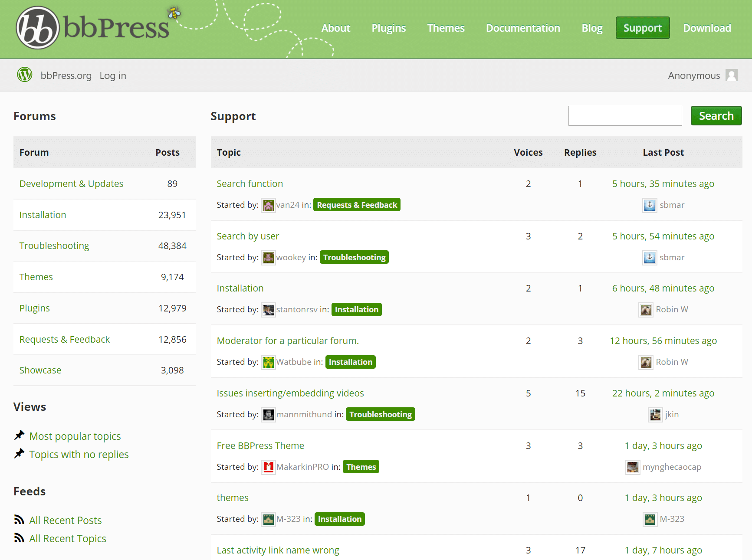Click the pin icon beside Most popular topics

pyautogui.click(x=19, y=435)
